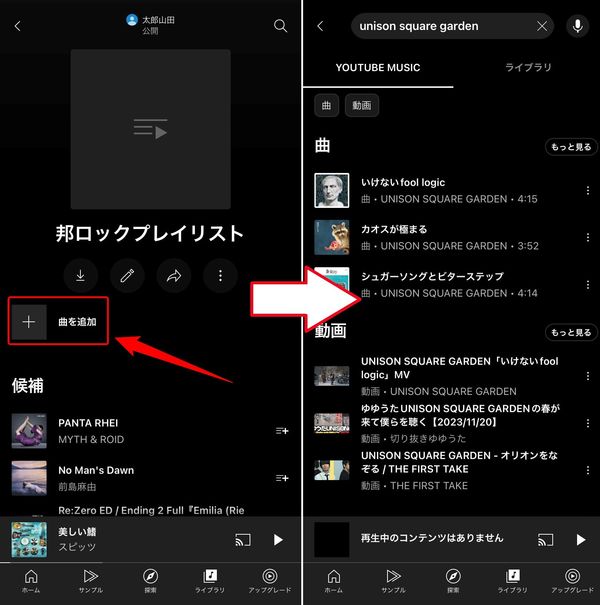Tap the 曲を追加 add song button
The width and height of the screenshot is (600, 605).
(58, 321)
